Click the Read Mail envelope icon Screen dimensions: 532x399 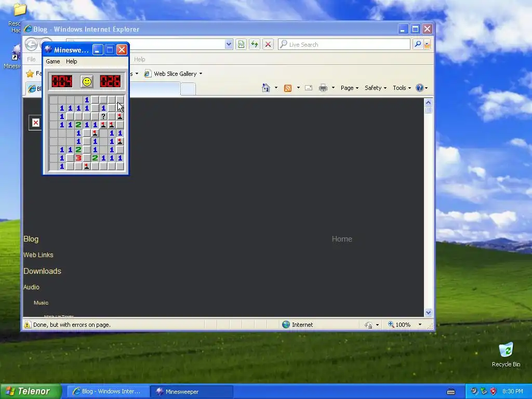pyautogui.click(x=309, y=88)
